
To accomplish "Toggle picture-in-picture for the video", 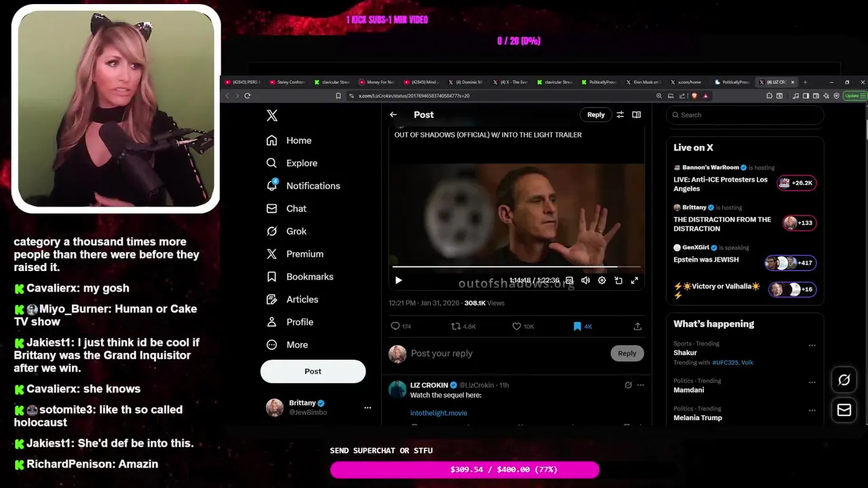I will pos(618,280).
